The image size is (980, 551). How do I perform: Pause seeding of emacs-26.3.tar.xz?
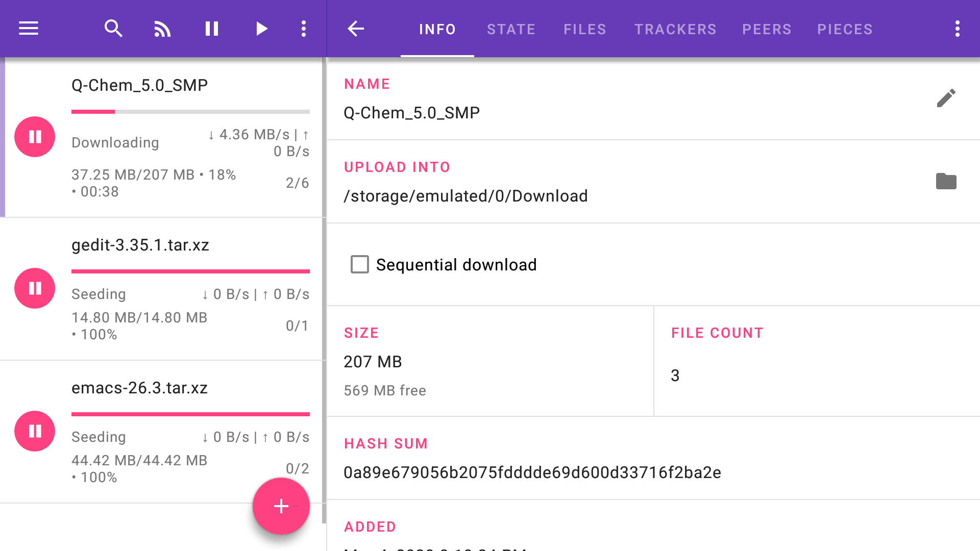tap(35, 431)
